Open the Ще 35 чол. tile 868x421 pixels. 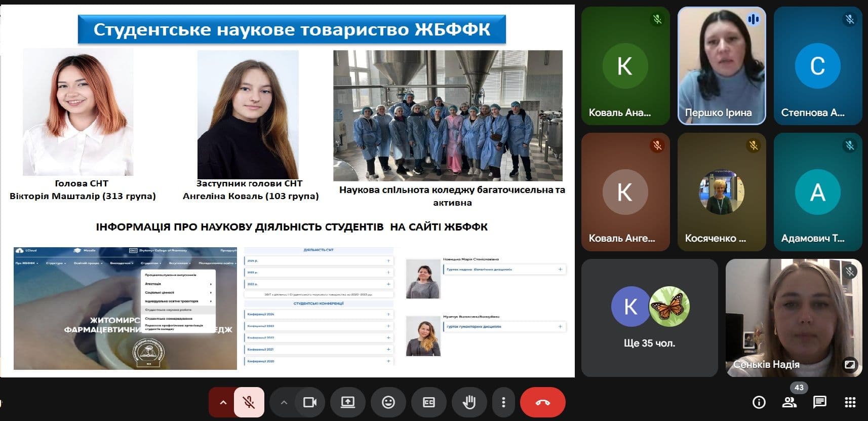click(649, 318)
